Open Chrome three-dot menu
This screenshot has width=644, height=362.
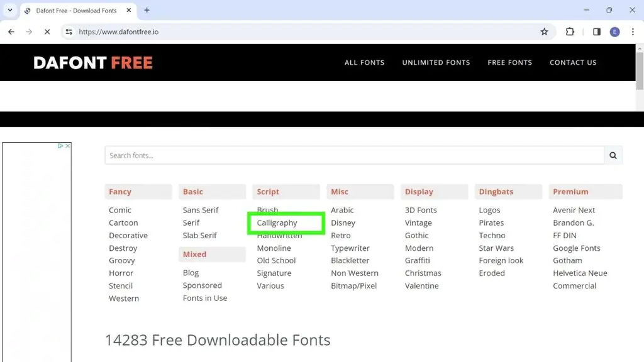click(633, 32)
